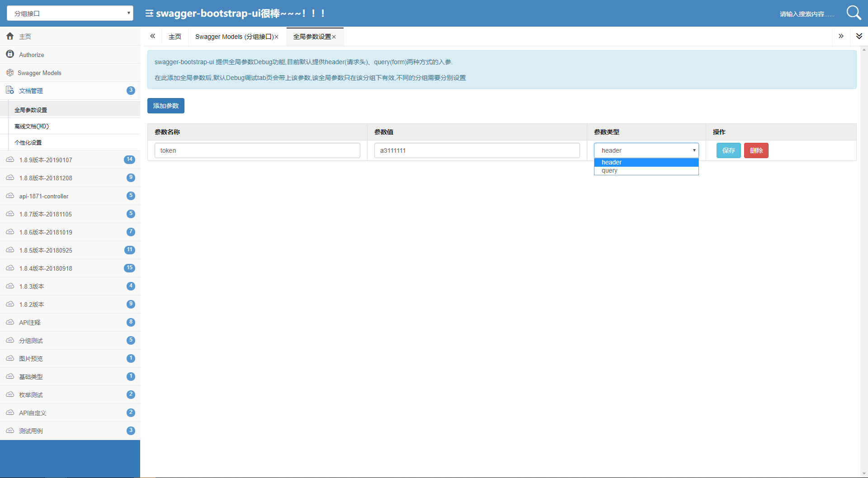Click cloud icon beside 1.8.6版本-20181019
Viewport: 868px width, 478px height.
click(10, 232)
